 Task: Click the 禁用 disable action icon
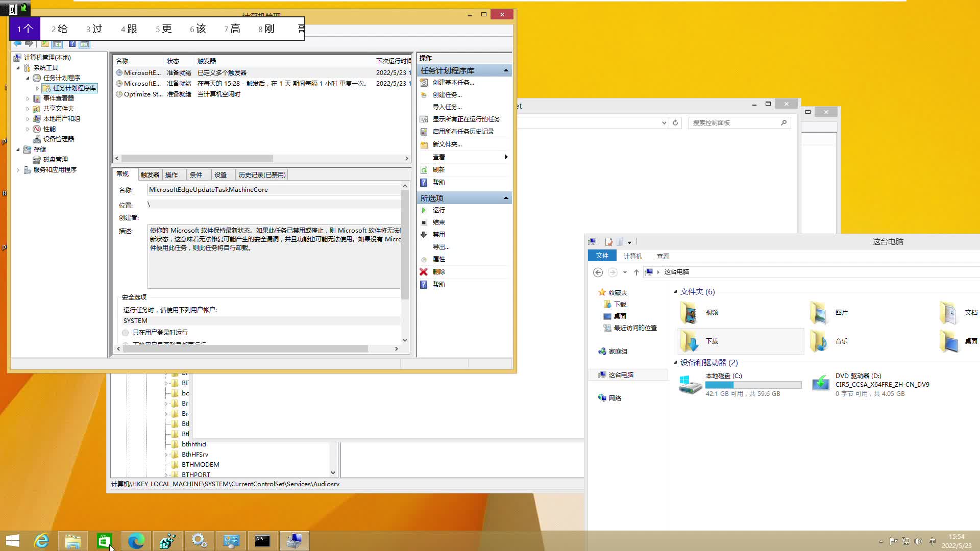click(x=424, y=234)
